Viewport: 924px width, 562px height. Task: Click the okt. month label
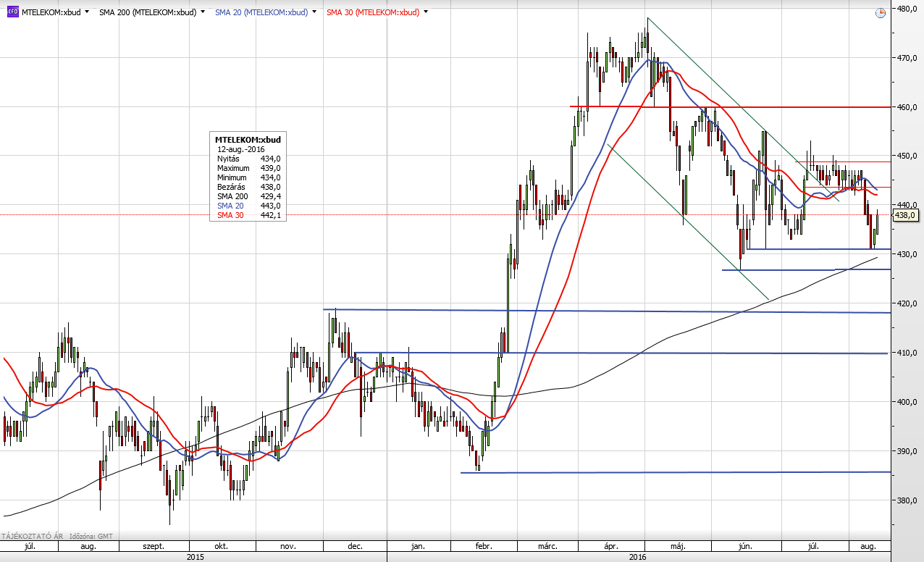click(221, 546)
